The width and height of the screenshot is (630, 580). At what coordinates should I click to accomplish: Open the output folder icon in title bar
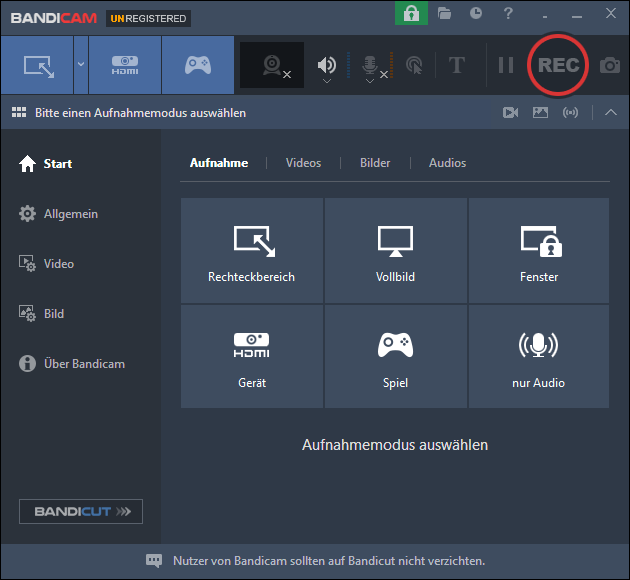click(445, 14)
